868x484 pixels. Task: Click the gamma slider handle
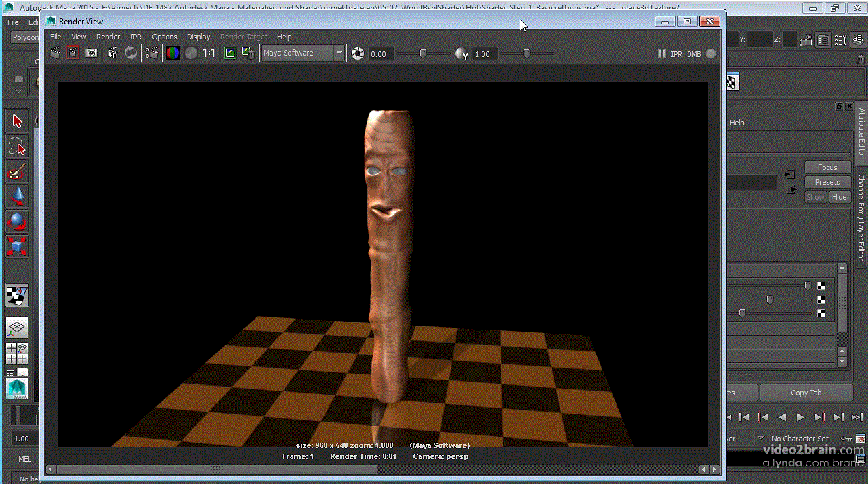click(526, 53)
